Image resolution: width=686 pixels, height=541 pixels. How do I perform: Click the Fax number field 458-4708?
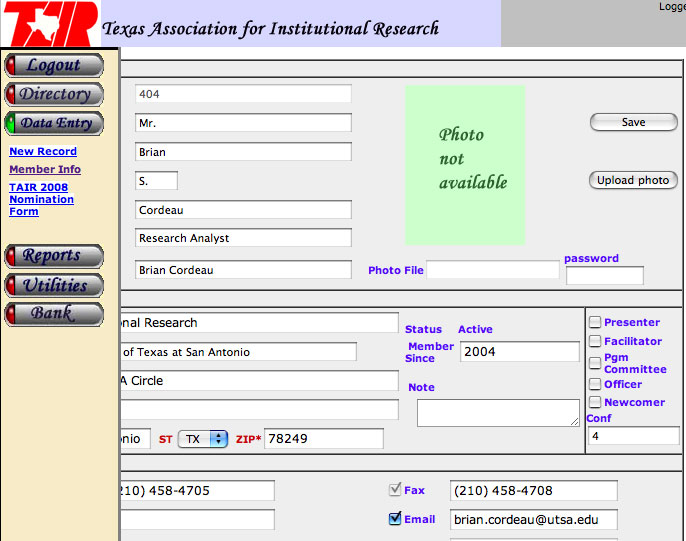(x=534, y=491)
